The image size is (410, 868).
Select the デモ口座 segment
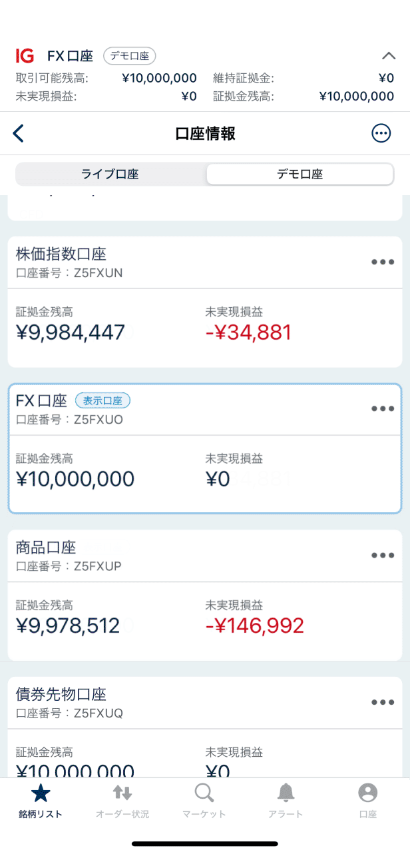tap(300, 175)
